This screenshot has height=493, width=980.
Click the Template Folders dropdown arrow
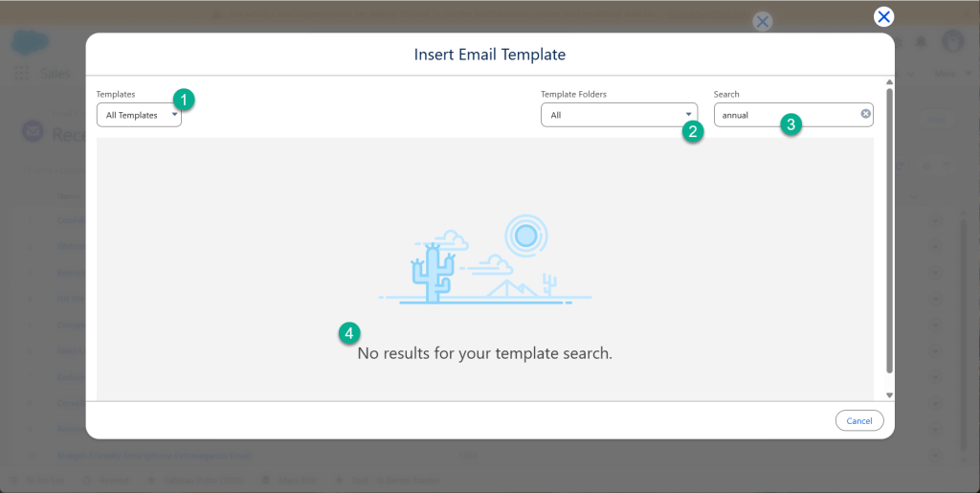click(687, 115)
